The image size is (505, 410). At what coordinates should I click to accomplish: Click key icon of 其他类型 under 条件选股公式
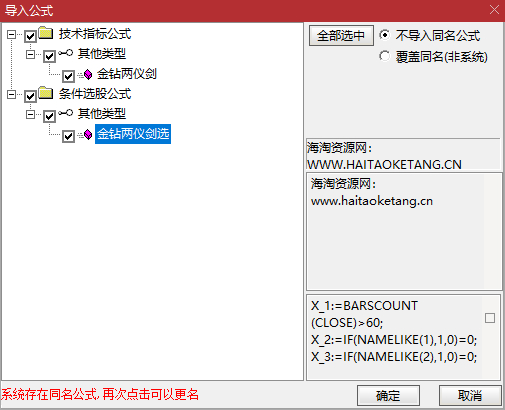65,113
